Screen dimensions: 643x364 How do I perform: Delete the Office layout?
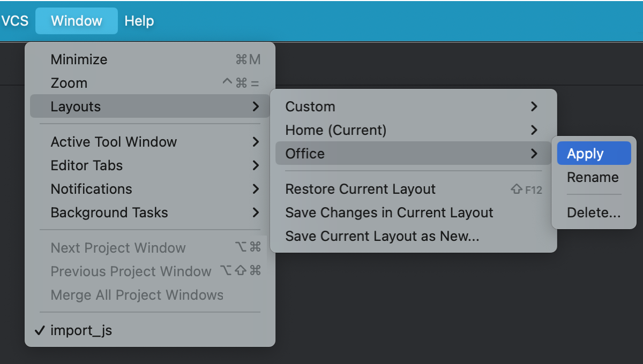(594, 213)
